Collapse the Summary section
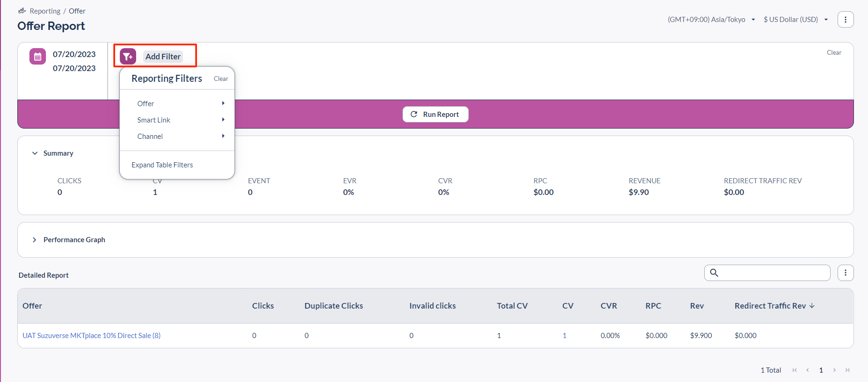Image resolution: width=868 pixels, height=382 pixels. point(35,153)
